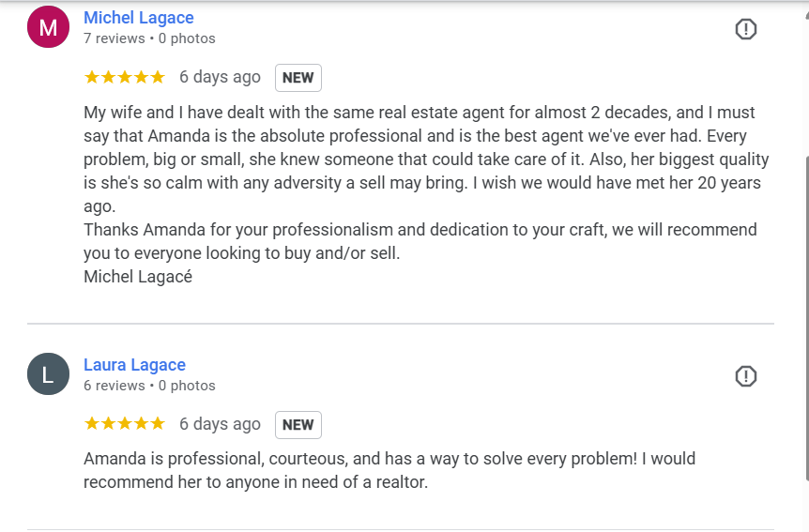Click first star of Laura's rating
This screenshot has width=809, height=532.
pyautogui.click(x=92, y=424)
